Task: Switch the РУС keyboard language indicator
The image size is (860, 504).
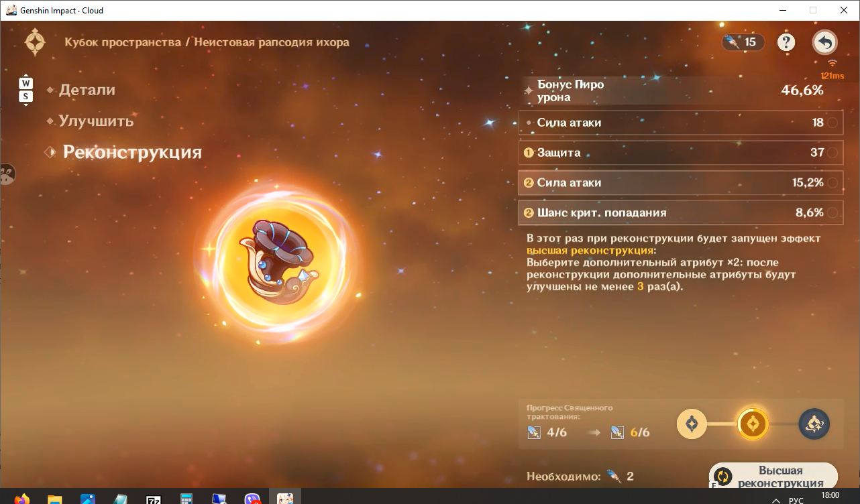Action: point(796,500)
